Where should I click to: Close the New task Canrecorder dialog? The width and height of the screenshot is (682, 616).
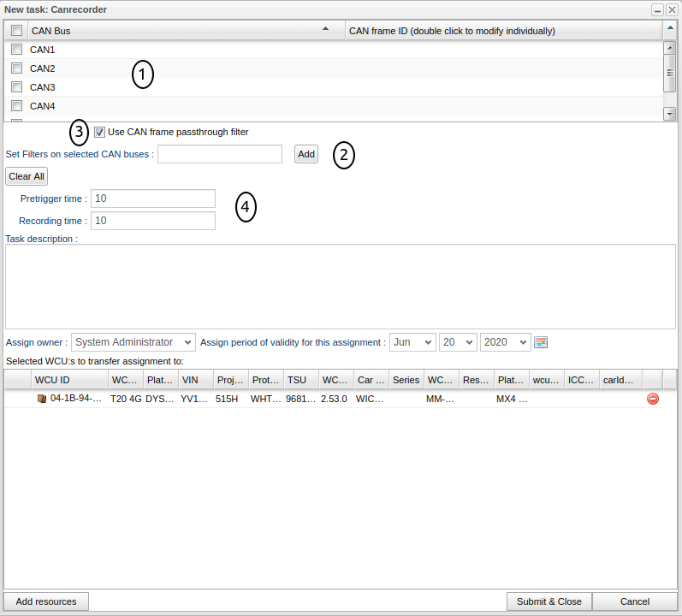tap(672, 9)
